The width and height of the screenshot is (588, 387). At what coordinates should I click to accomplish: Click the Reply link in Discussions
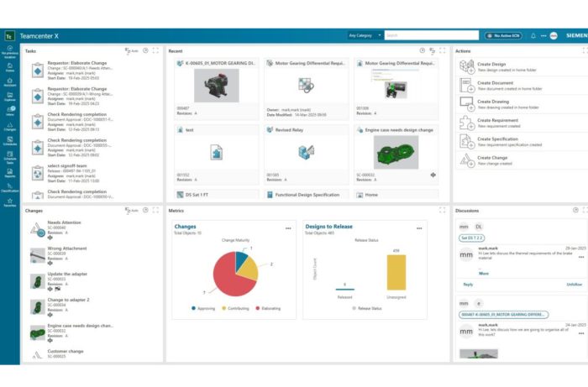tap(468, 284)
